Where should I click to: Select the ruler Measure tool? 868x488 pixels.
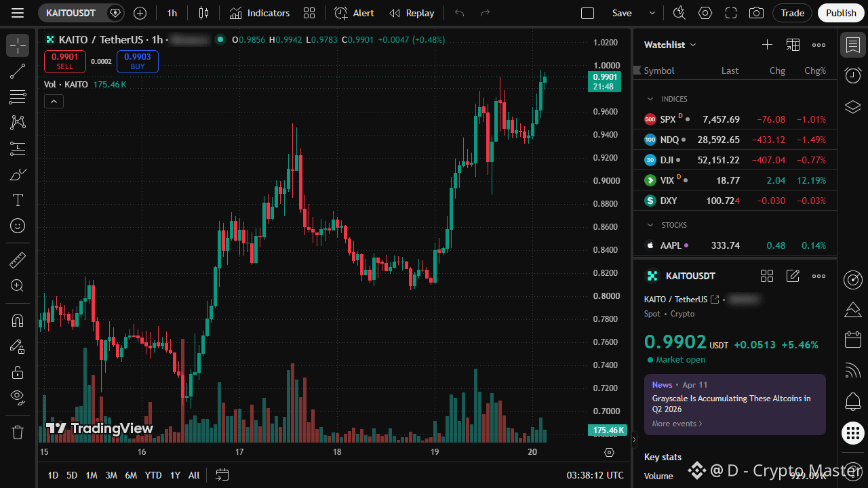coord(18,260)
